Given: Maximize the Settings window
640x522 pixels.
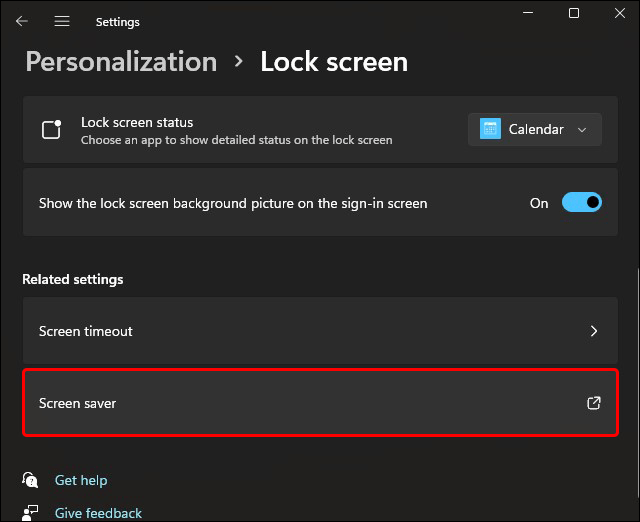Looking at the screenshot, I should click(573, 13).
